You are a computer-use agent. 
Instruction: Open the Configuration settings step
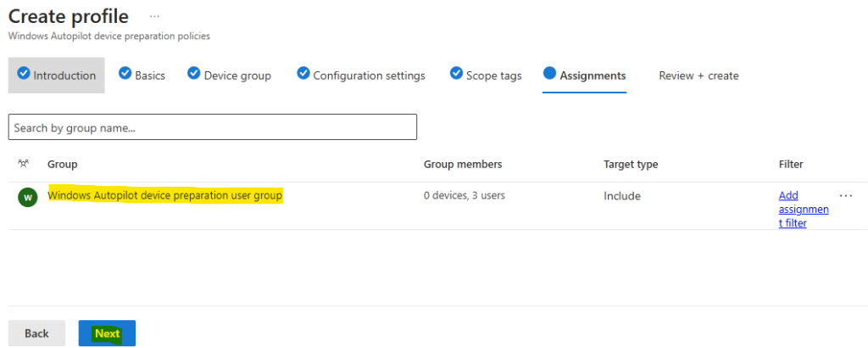pos(361,76)
